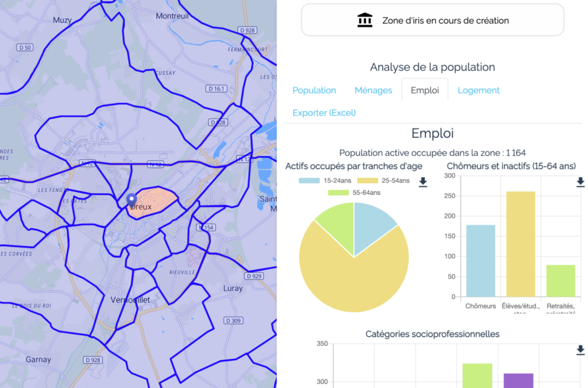Download the Catégories socioprofessionnelles chart
The height and width of the screenshot is (388, 588).
(580, 349)
